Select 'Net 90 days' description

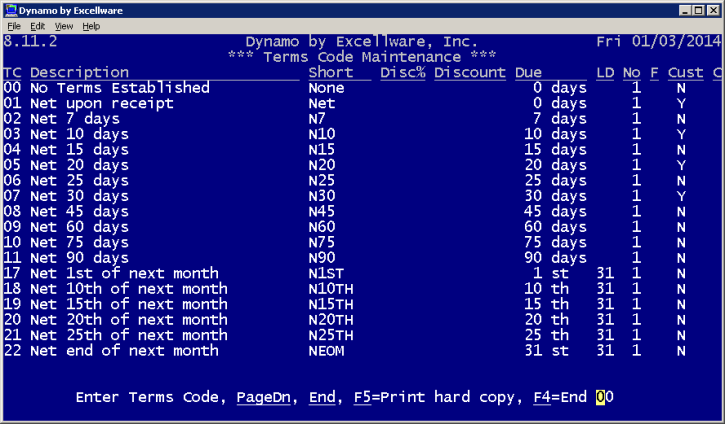pyautogui.click(x=79, y=258)
